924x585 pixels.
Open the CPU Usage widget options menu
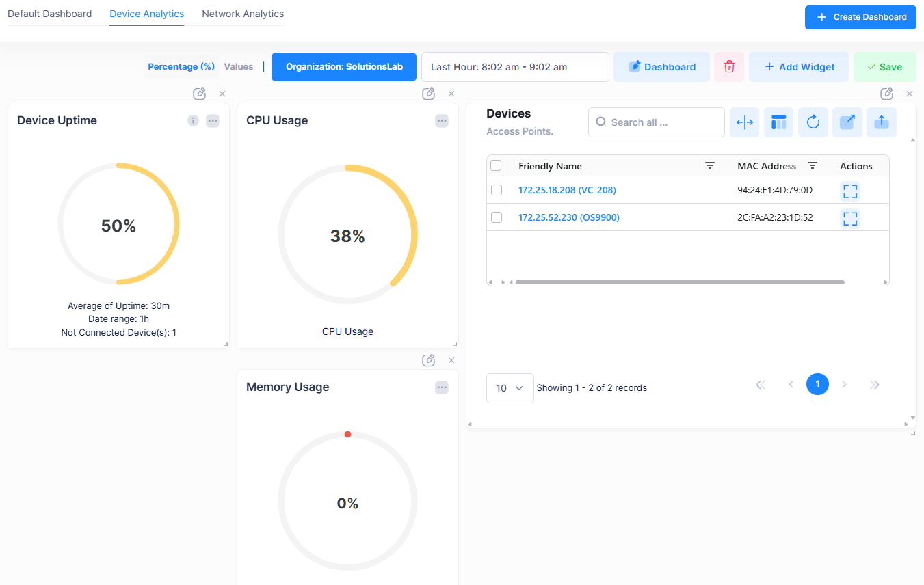point(442,121)
